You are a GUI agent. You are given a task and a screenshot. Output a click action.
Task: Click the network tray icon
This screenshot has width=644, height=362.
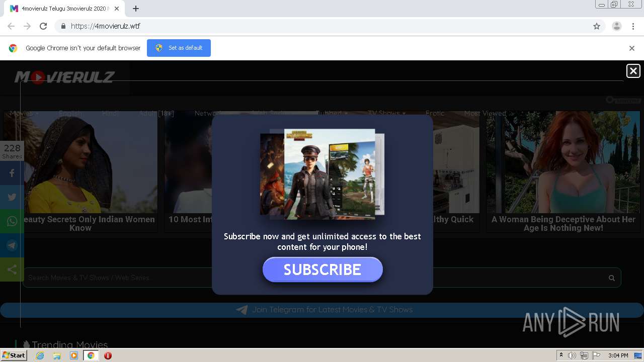click(x=584, y=355)
